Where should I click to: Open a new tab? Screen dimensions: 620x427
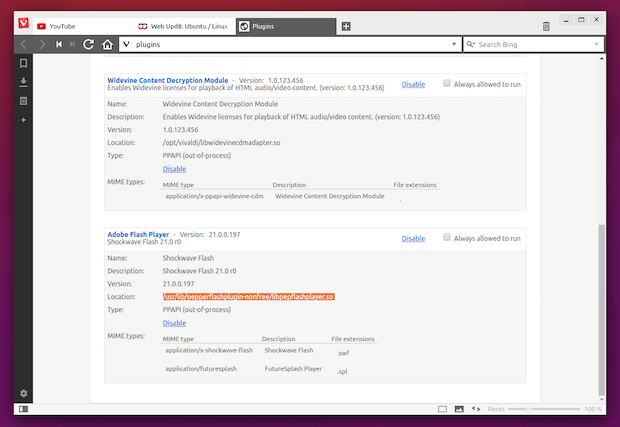click(x=346, y=26)
